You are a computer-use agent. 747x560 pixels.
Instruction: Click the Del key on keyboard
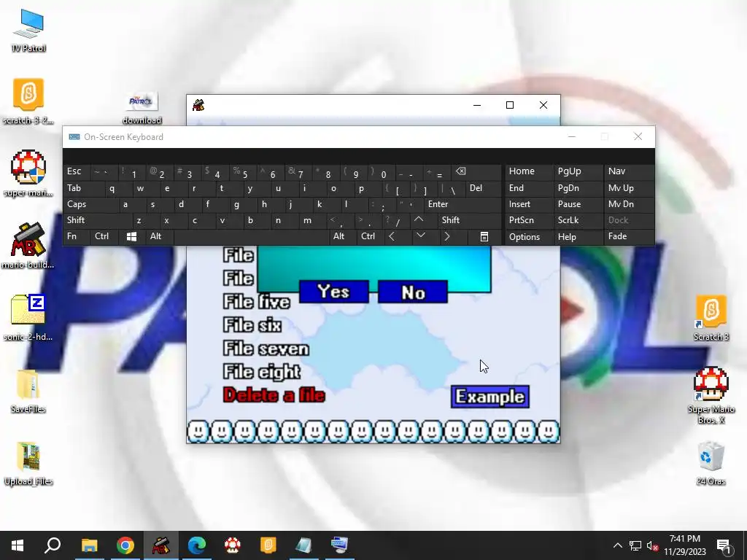coord(483,189)
